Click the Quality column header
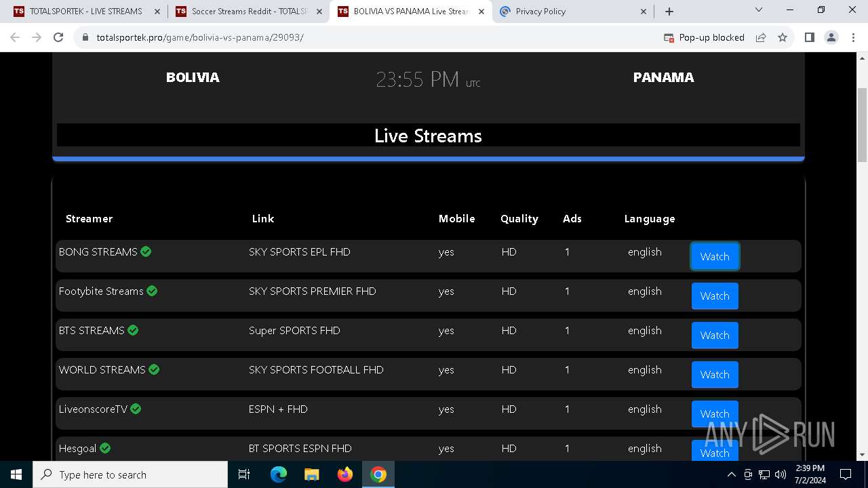The image size is (868, 488). (x=519, y=218)
